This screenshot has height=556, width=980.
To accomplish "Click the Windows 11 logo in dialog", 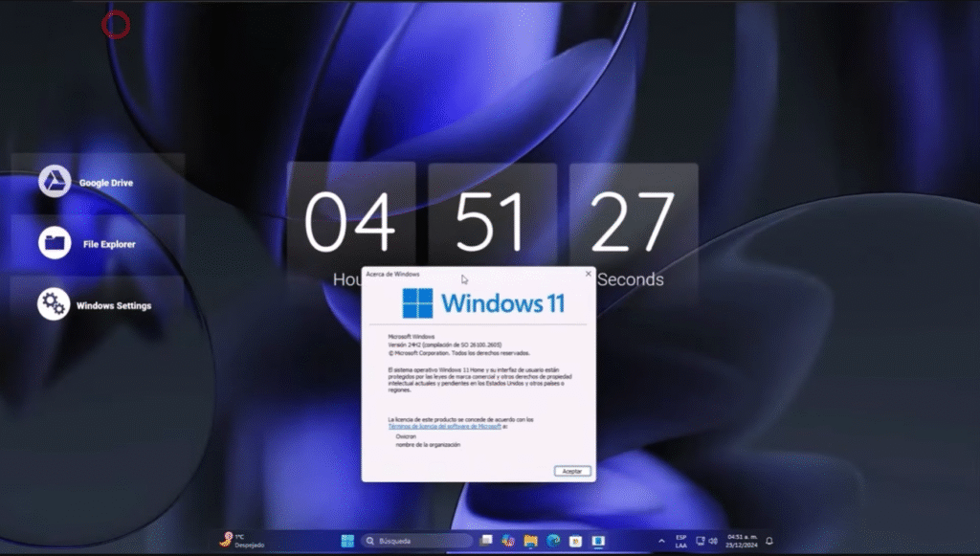I will pyautogui.click(x=483, y=303).
